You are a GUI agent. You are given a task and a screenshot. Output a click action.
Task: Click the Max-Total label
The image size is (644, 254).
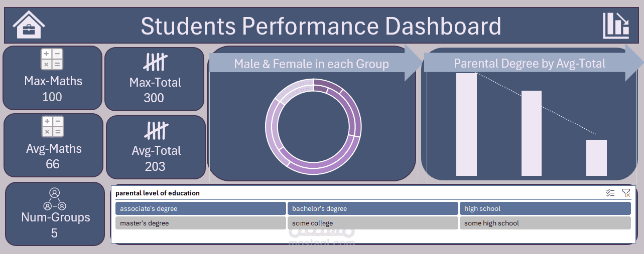coord(155,82)
